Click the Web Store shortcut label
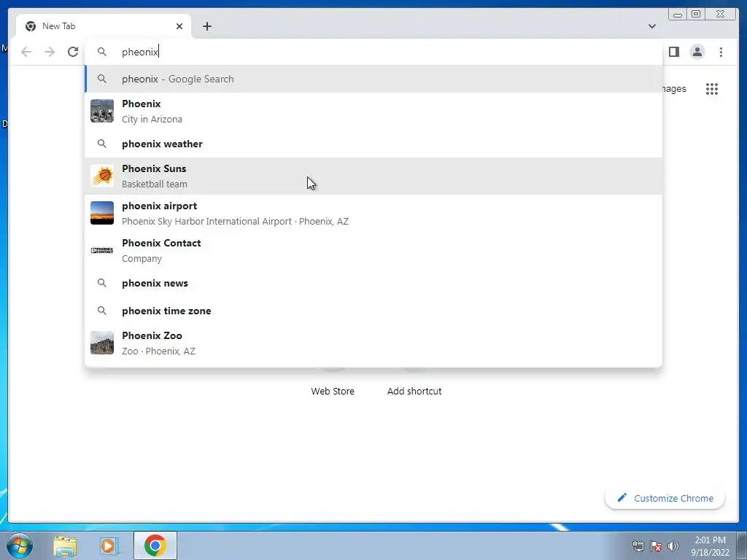Screen dimensions: 747x560 [x=333, y=391]
